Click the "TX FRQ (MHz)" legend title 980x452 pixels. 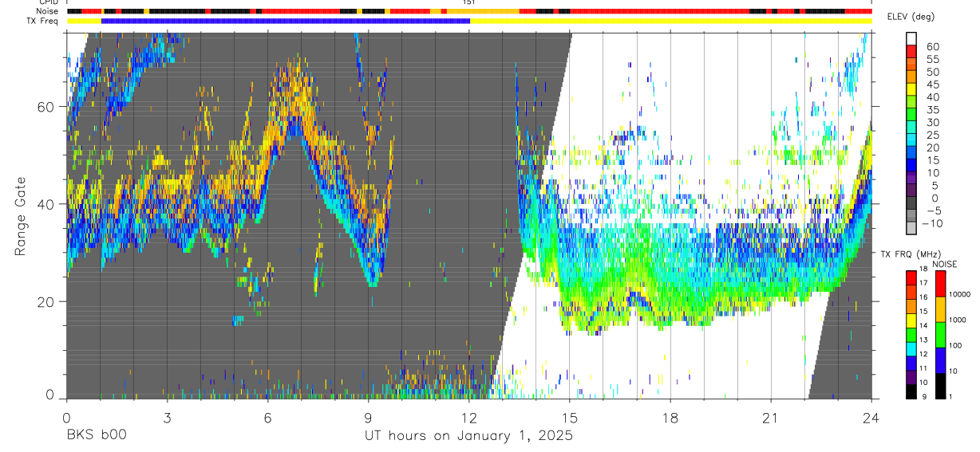pyautogui.click(x=911, y=254)
